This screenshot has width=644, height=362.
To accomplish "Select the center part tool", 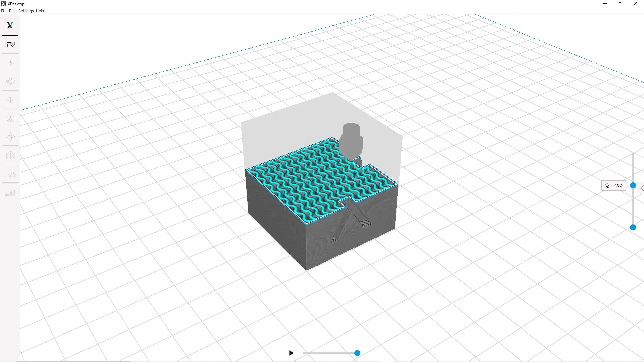I will tap(10, 63).
